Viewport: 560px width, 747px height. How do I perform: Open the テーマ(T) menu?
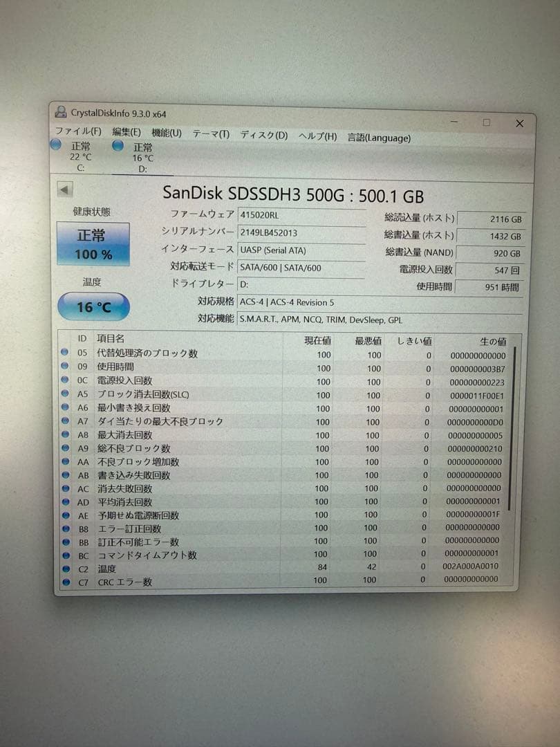click(x=211, y=134)
